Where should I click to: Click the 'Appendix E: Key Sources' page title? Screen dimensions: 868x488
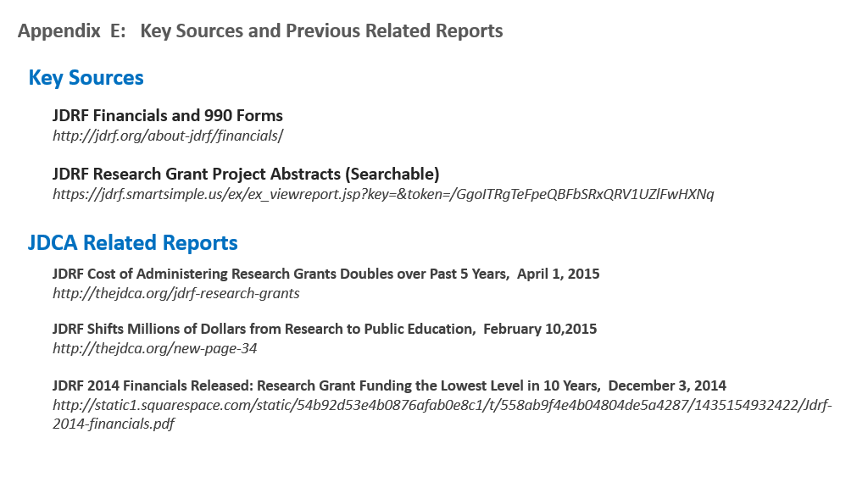260,31
